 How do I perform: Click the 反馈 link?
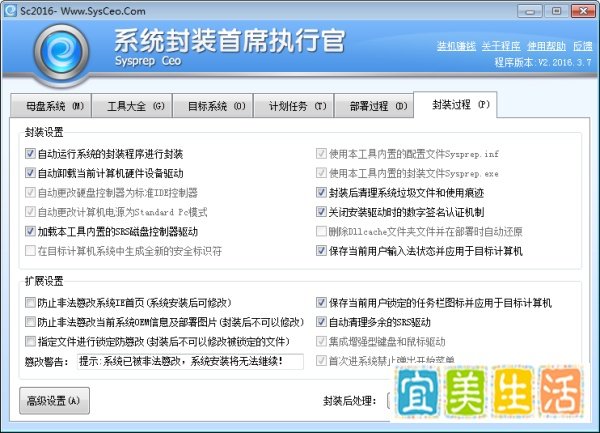click(x=582, y=46)
